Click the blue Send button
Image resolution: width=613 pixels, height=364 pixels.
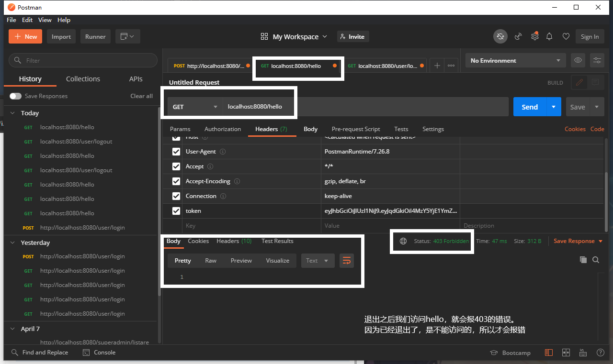coord(530,107)
